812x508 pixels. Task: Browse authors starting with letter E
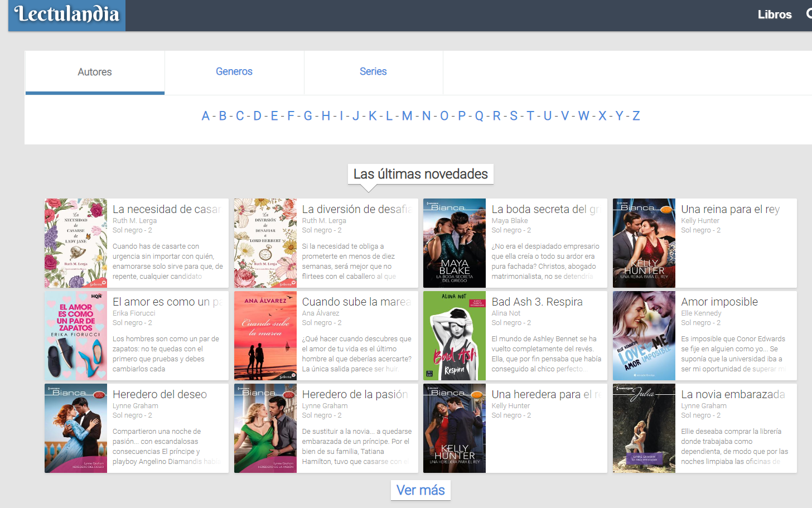pyautogui.click(x=274, y=116)
